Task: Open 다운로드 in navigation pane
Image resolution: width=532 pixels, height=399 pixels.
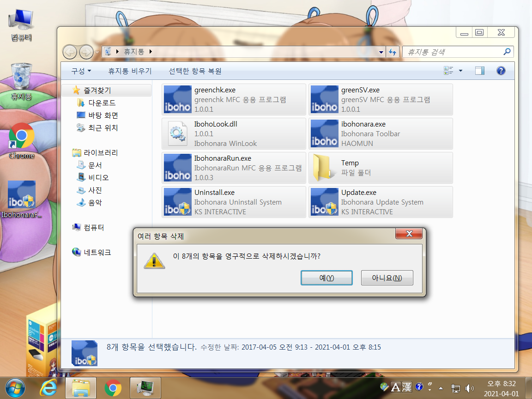Action: (102, 103)
